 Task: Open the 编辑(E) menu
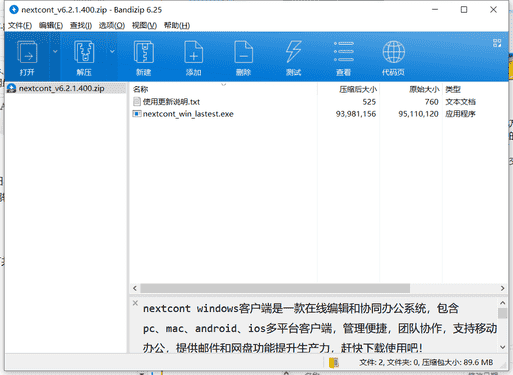[51, 25]
